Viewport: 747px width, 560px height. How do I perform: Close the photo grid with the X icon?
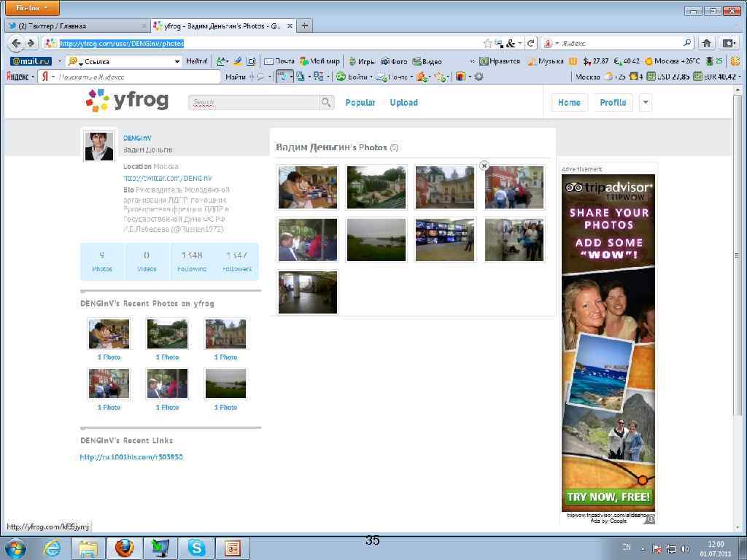point(484,166)
